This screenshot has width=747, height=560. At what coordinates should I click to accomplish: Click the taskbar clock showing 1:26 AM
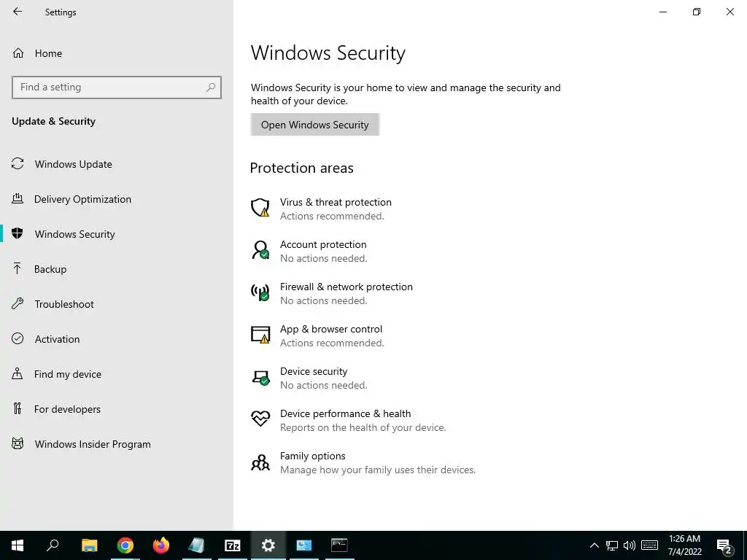click(684, 545)
